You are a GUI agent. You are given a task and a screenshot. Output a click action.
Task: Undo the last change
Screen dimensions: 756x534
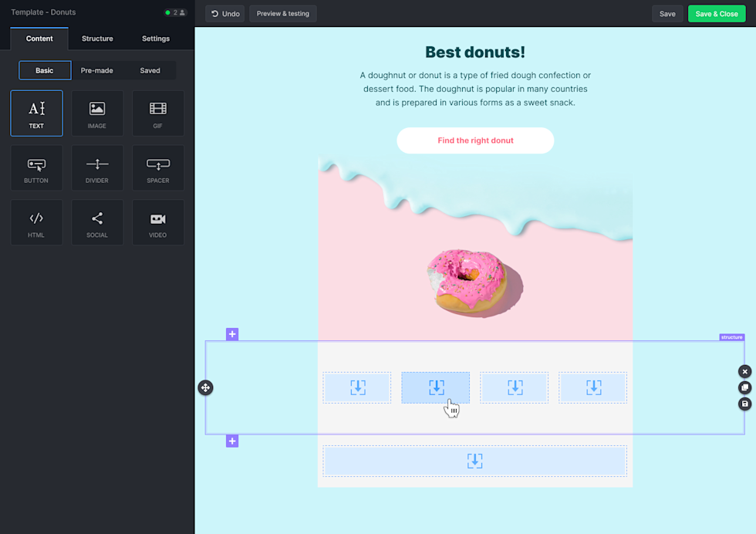pyautogui.click(x=224, y=13)
